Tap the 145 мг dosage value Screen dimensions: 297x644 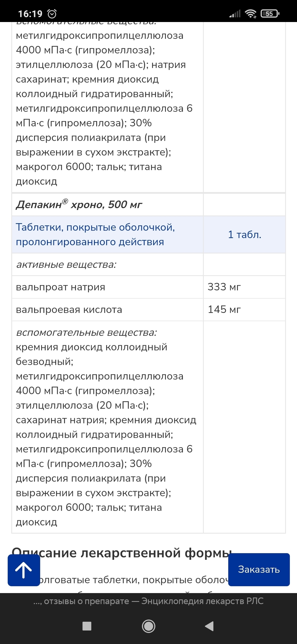coord(224,309)
